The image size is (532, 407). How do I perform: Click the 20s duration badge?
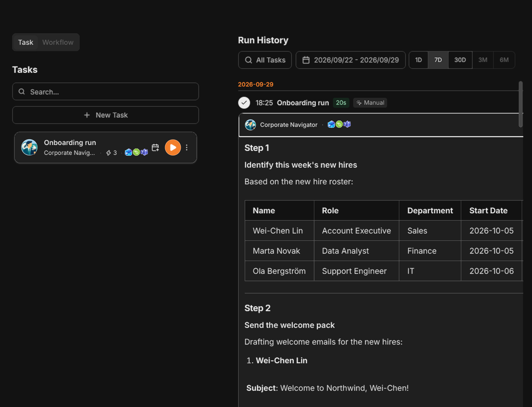341,103
